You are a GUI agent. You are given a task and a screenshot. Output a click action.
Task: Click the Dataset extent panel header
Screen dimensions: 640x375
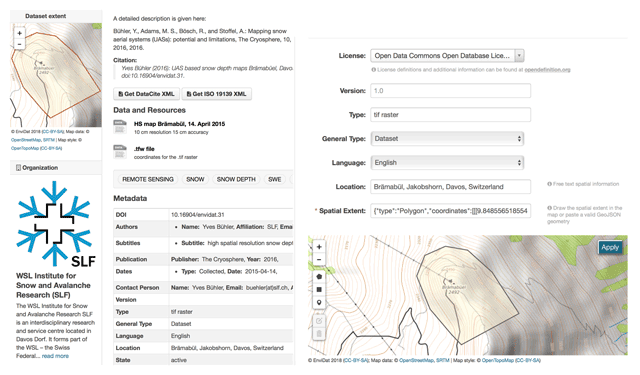coord(56,16)
